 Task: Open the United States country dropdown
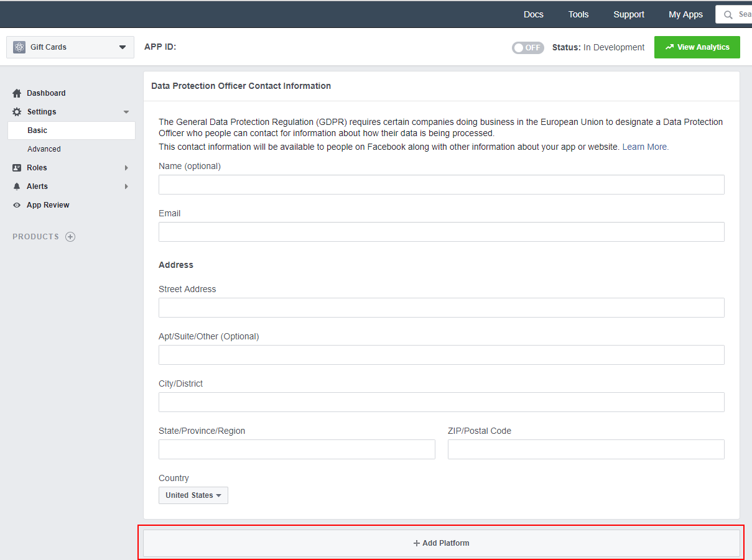pyautogui.click(x=193, y=495)
